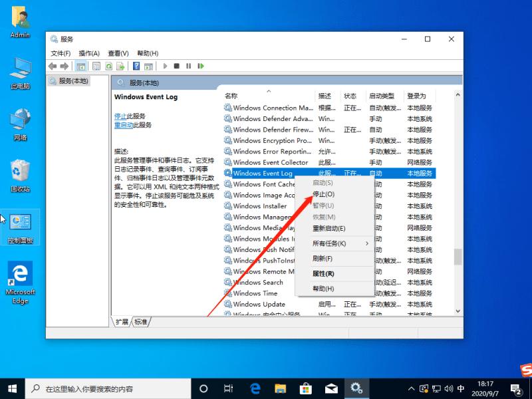Open the notification center icon
The height and width of the screenshot is (399, 532).
tap(516, 389)
